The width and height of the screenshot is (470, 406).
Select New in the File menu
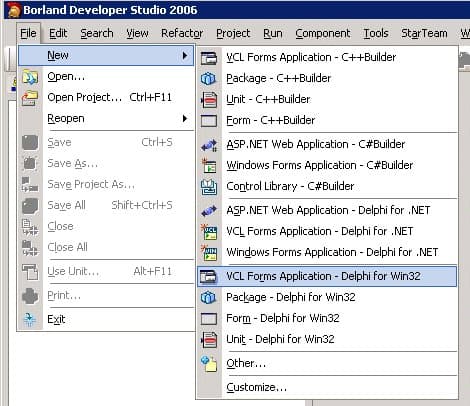(x=106, y=55)
